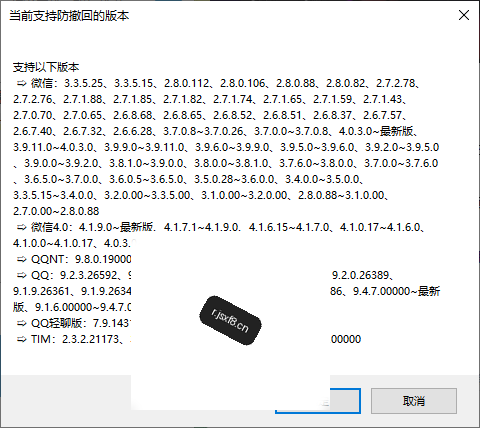Click version 2.6.7.57
The image size is (480, 428).
(x=382, y=115)
